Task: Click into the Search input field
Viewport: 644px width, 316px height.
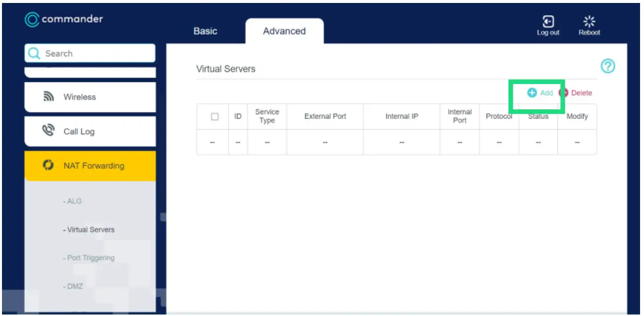Action: click(x=96, y=53)
